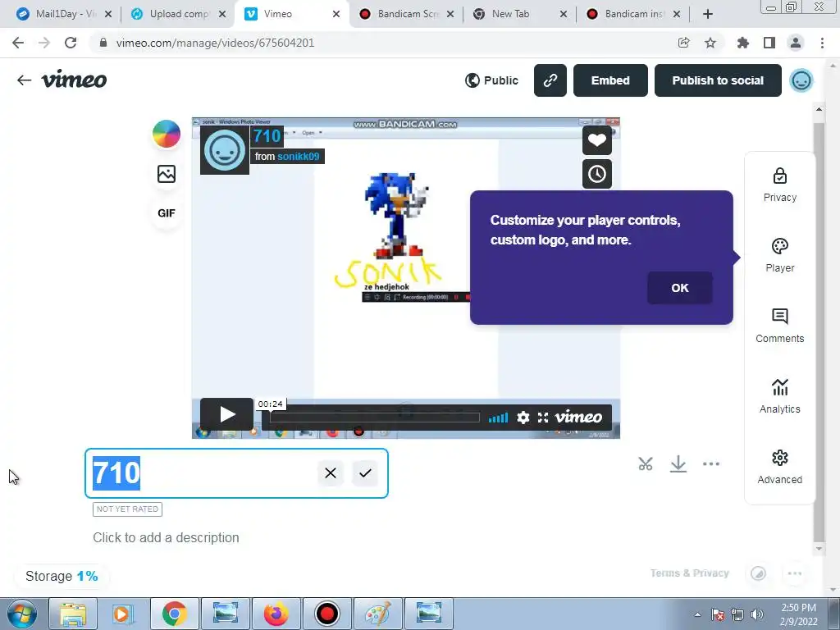Open the Embed options
The height and width of the screenshot is (630, 840).
610,80
